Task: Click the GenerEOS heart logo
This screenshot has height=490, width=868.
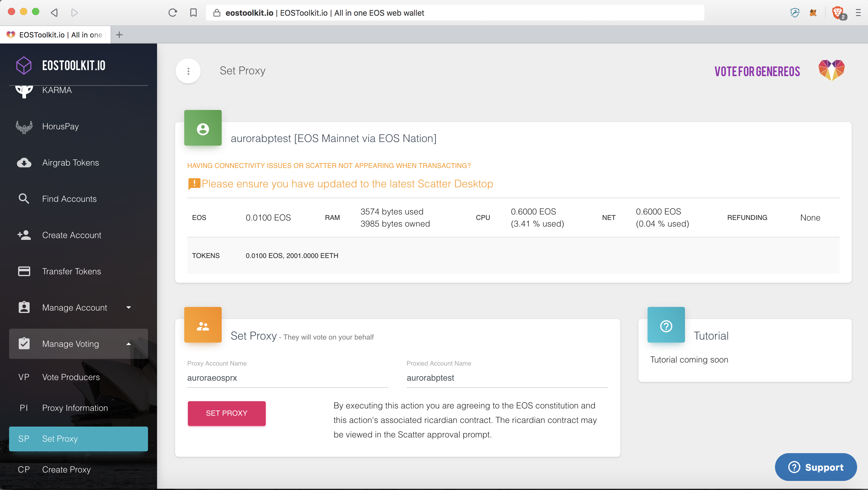Action: coord(832,70)
